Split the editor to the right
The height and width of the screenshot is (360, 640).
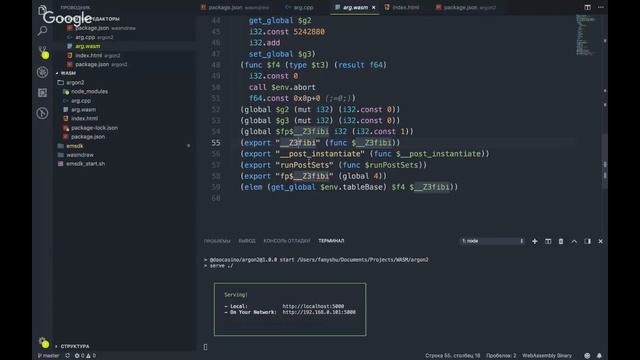click(587, 7)
